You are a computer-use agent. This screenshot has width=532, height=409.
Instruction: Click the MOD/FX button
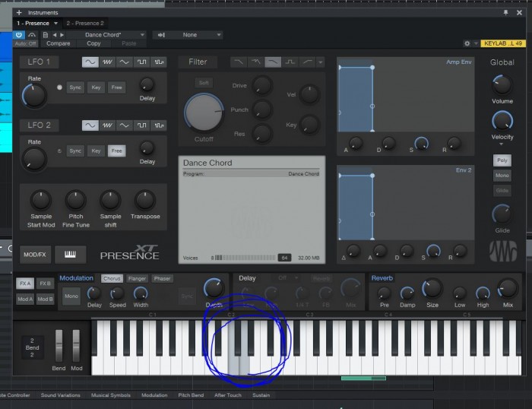point(35,255)
